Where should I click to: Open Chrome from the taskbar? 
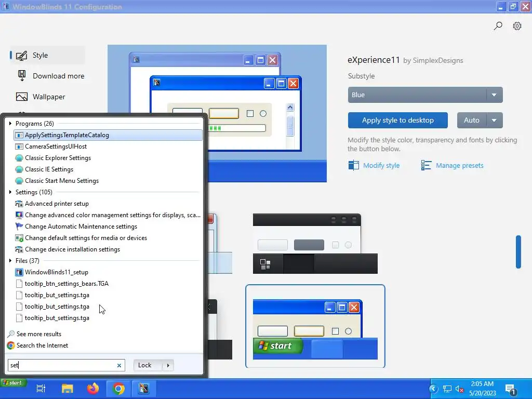tap(118, 389)
